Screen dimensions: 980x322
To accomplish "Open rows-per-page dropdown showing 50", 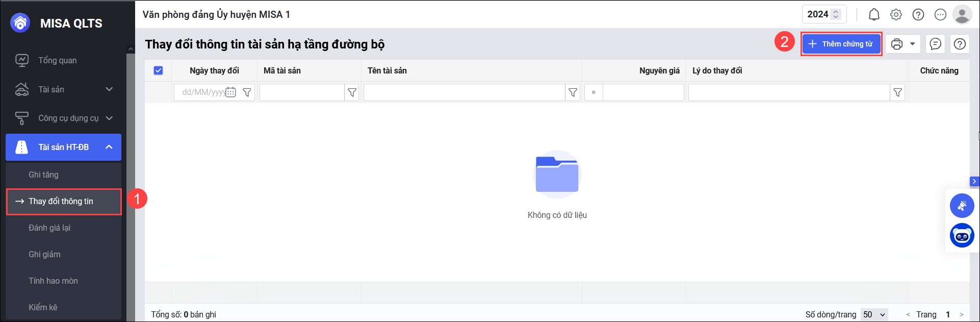I will 874,314.
